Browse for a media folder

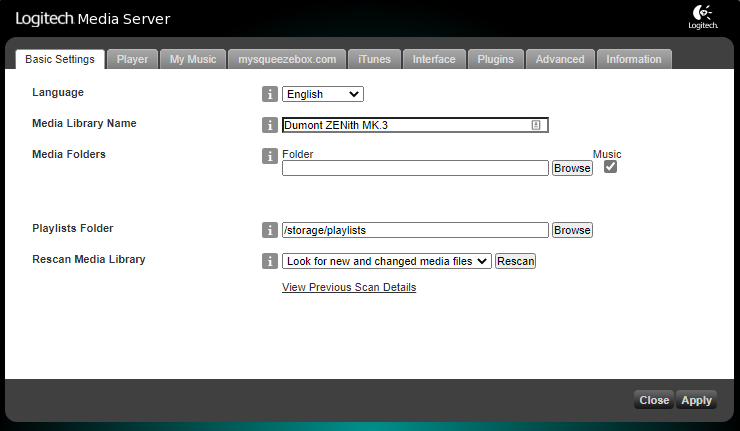pos(572,168)
